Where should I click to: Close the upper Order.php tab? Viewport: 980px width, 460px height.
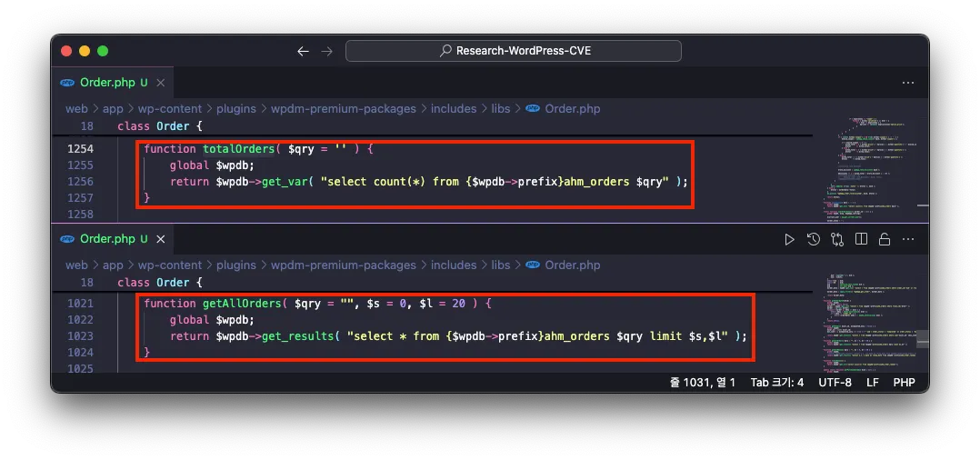tap(161, 83)
